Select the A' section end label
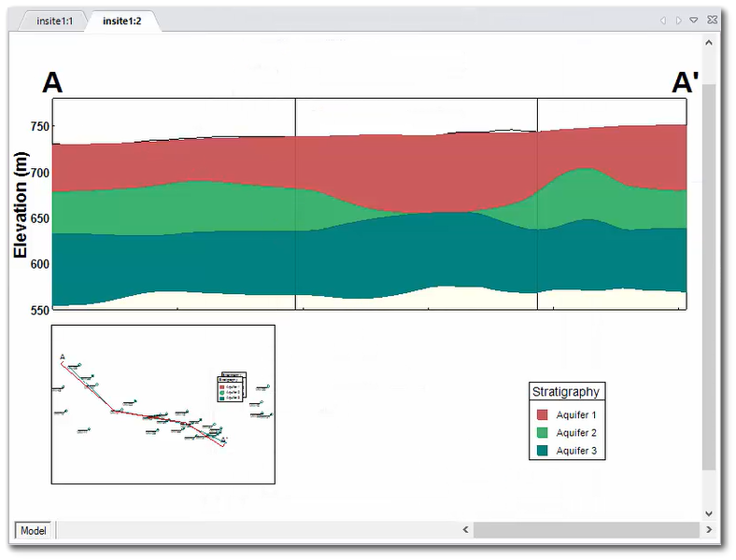Image resolution: width=736 pixels, height=560 pixels. point(685,83)
